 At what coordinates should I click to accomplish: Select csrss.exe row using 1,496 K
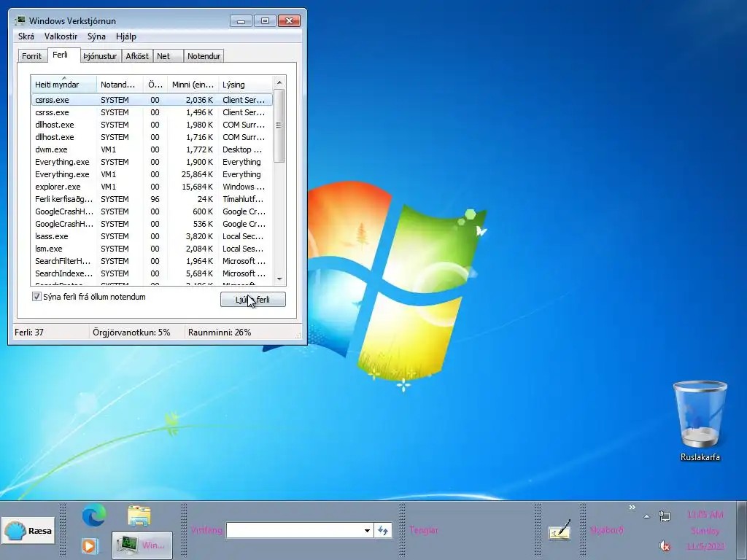click(x=152, y=112)
